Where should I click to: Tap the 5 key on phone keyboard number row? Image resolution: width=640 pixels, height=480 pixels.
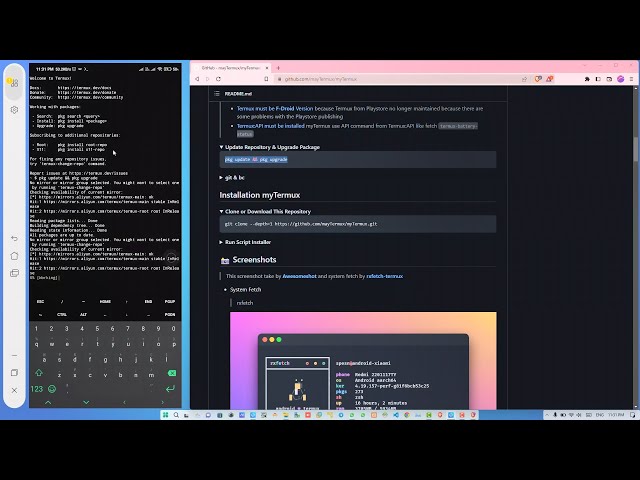(x=97, y=329)
